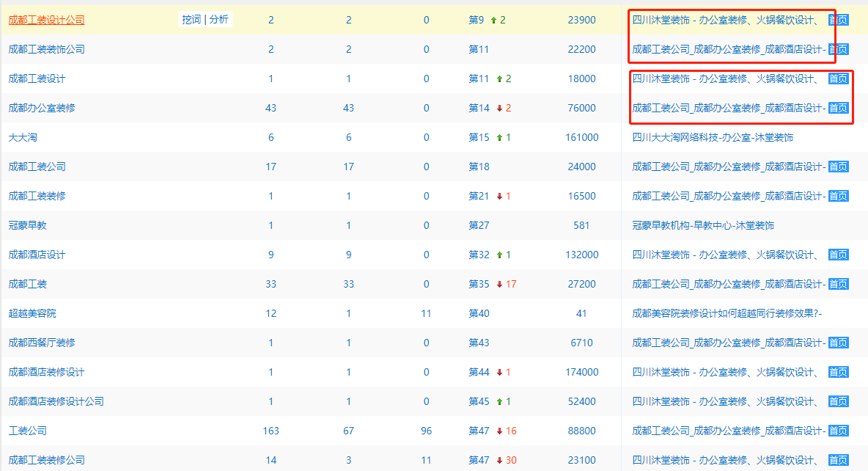Image resolution: width=868 pixels, height=471 pixels.
Task: Open the 成都工装公司 keyword link
Action: click(37, 167)
